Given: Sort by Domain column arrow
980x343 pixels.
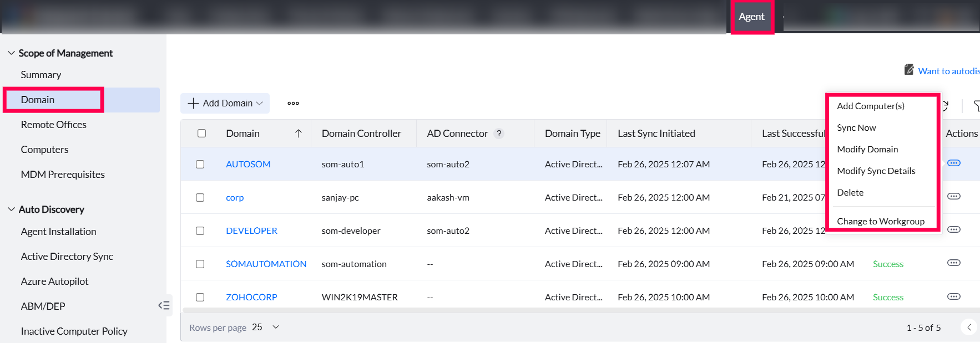Looking at the screenshot, I should point(299,134).
